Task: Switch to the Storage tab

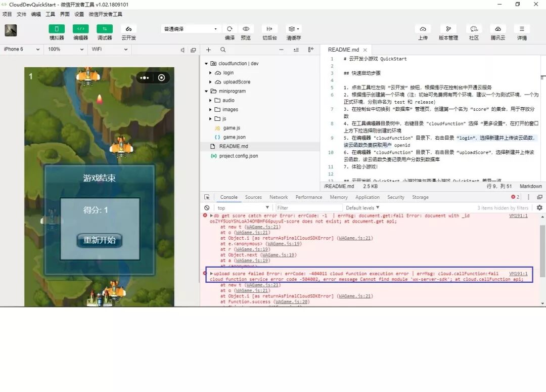Action: coord(420,197)
